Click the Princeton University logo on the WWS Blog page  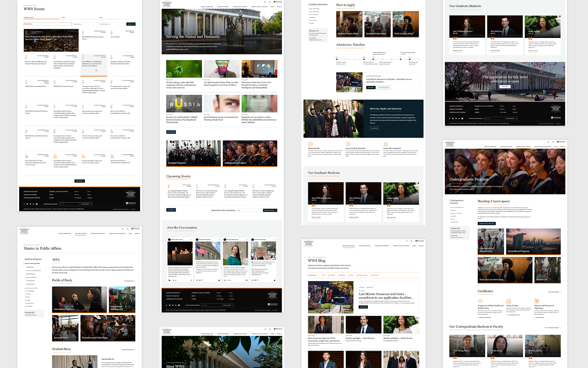pos(419,241)
